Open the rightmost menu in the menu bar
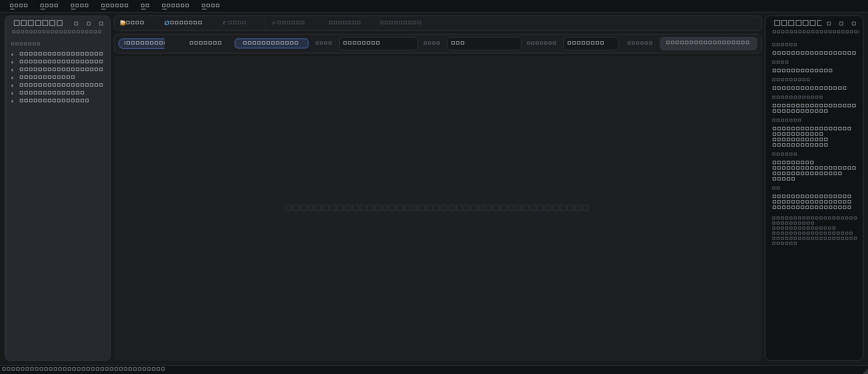868x374 pixels. (211, 5)
